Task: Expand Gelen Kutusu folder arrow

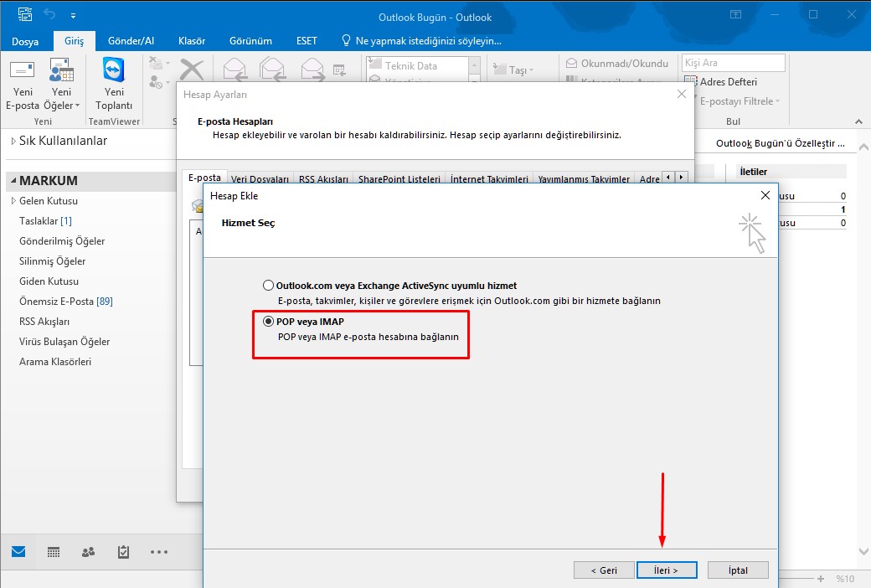Action: tap(13, 201)
